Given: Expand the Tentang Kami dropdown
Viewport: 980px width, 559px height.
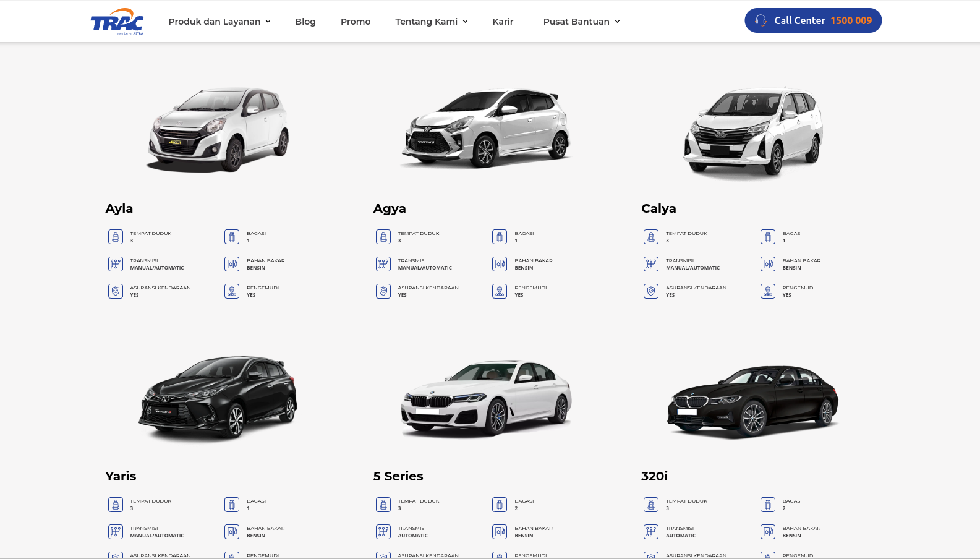Looking at the screenshot, I should pos(432,22).
